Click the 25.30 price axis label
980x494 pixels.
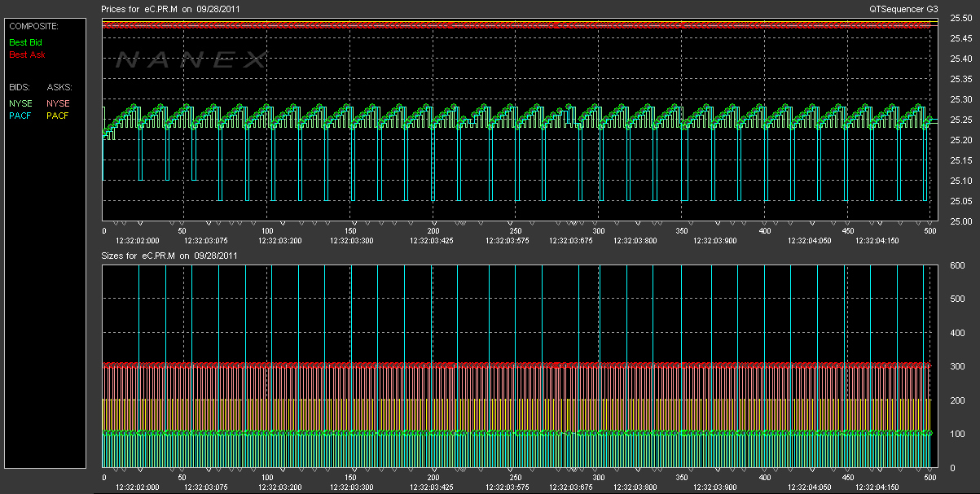[960, 100]
